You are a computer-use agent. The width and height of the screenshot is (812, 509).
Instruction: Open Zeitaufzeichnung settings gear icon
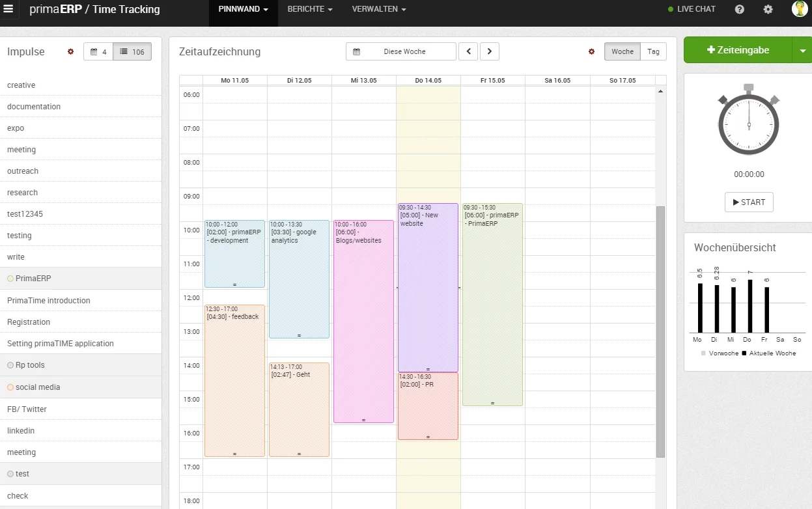592,51
